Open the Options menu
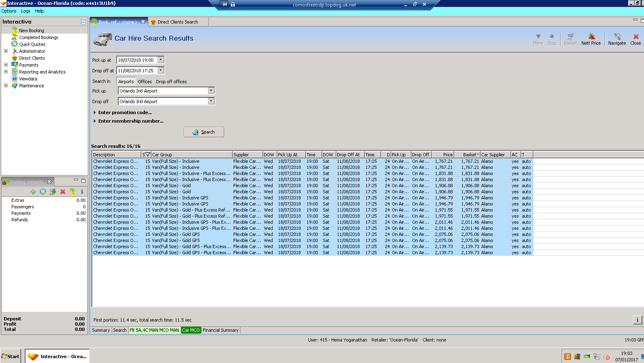The image size is (644, 363). [x=9, y=11]
